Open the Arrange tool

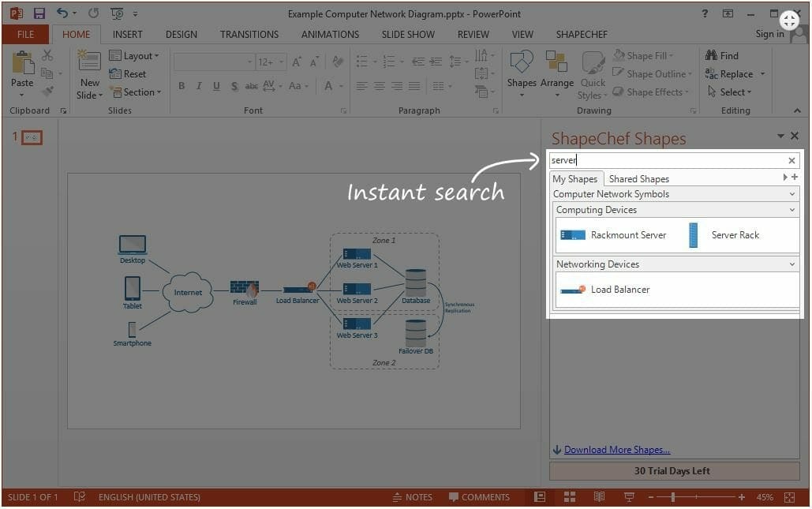[x=556, y=75]
